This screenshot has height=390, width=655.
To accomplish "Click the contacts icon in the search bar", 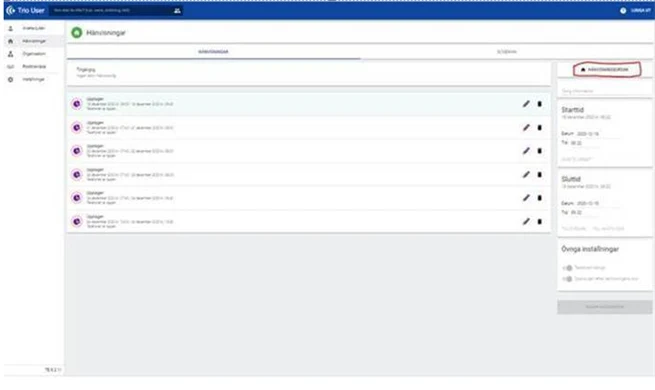I will click(x=177, y=11).
